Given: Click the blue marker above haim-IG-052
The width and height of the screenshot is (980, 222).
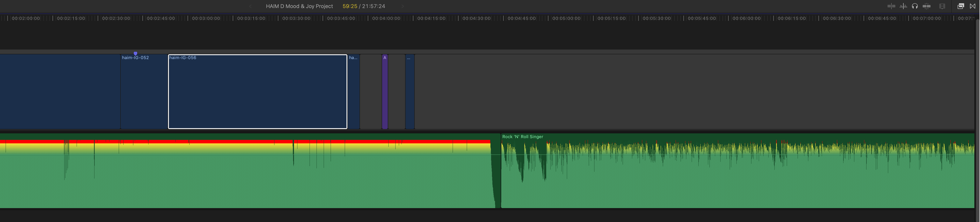Looking at the screenshot, I should (x=135, y=54).
